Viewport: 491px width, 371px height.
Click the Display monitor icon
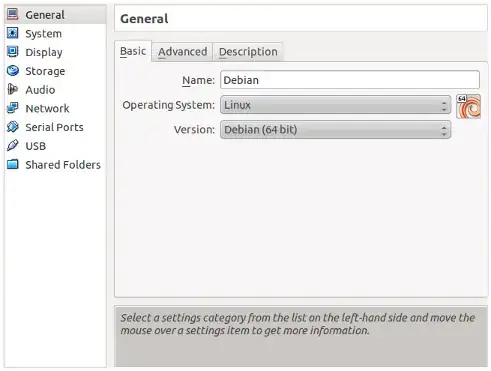tap(13, 52)
